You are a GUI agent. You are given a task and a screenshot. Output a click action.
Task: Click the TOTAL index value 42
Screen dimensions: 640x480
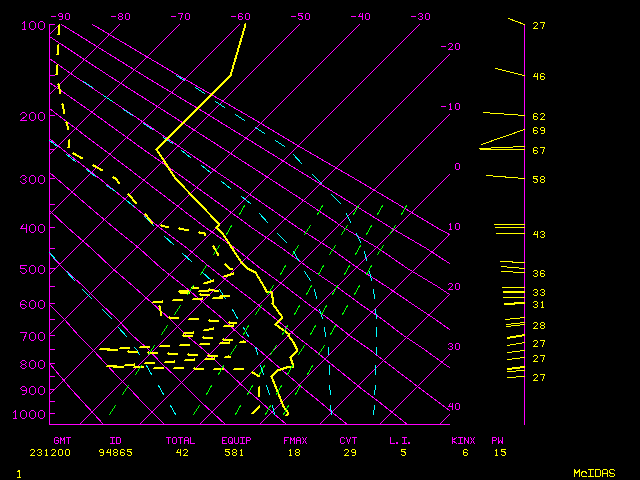click(183, 453)
